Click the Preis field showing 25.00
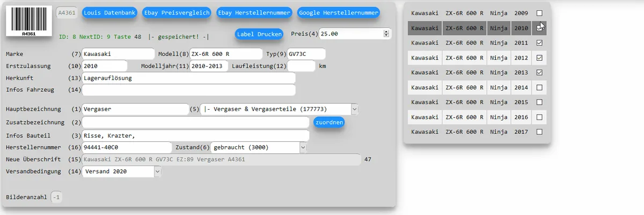The image size is (644, 215). coord(354,34)
